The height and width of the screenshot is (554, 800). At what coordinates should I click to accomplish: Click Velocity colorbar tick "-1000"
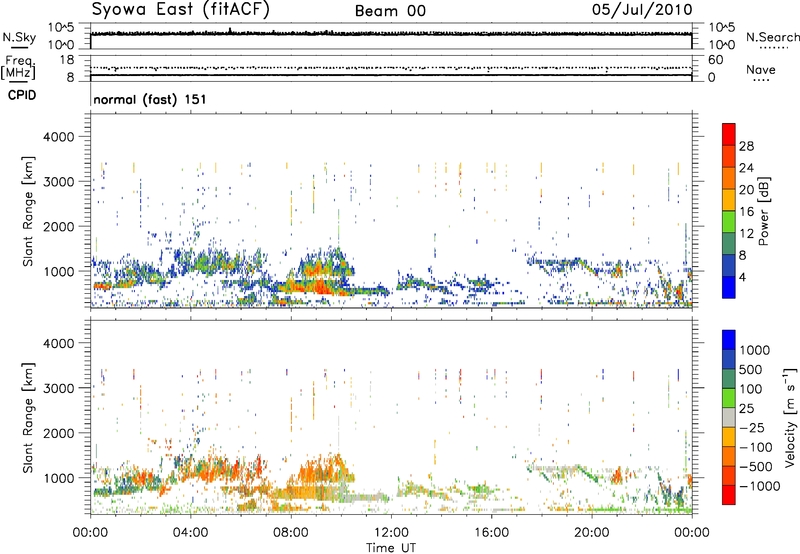[x=760, y=486]
